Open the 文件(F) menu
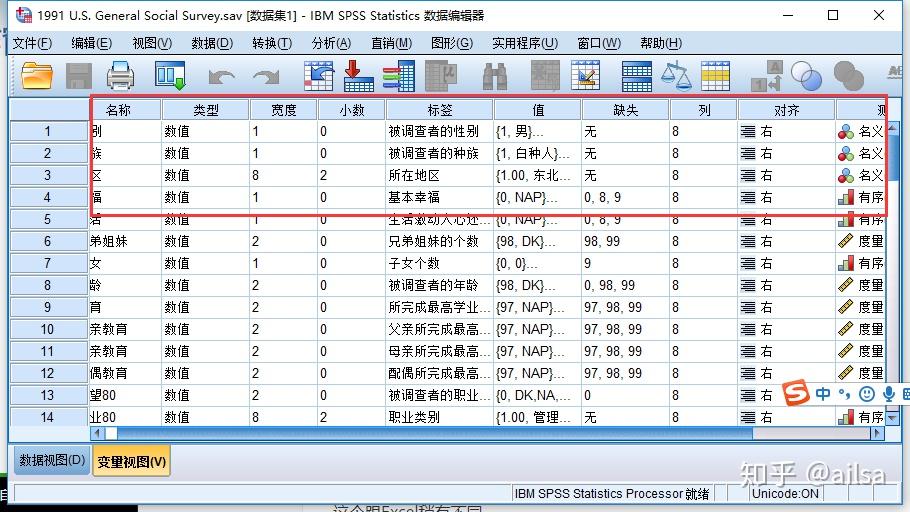Image resolution: width=910 pixels, height=512 pixels. point(32,44)
